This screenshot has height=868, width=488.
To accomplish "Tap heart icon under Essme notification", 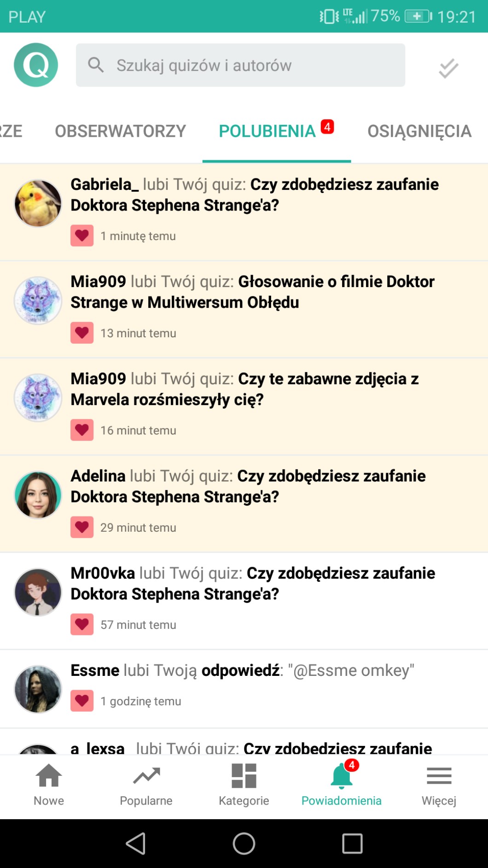I will pos(82,701).
